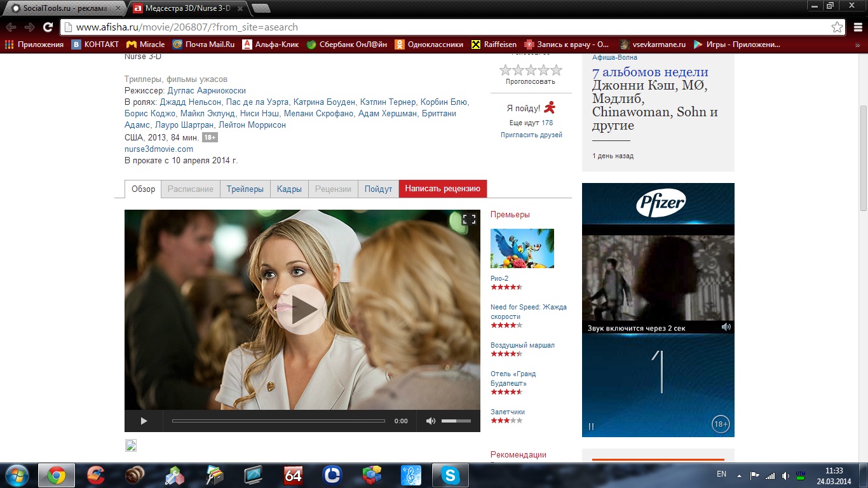Click the page vertical scrollbar
This screenshot has width=868, height=488.
[864, 159]
